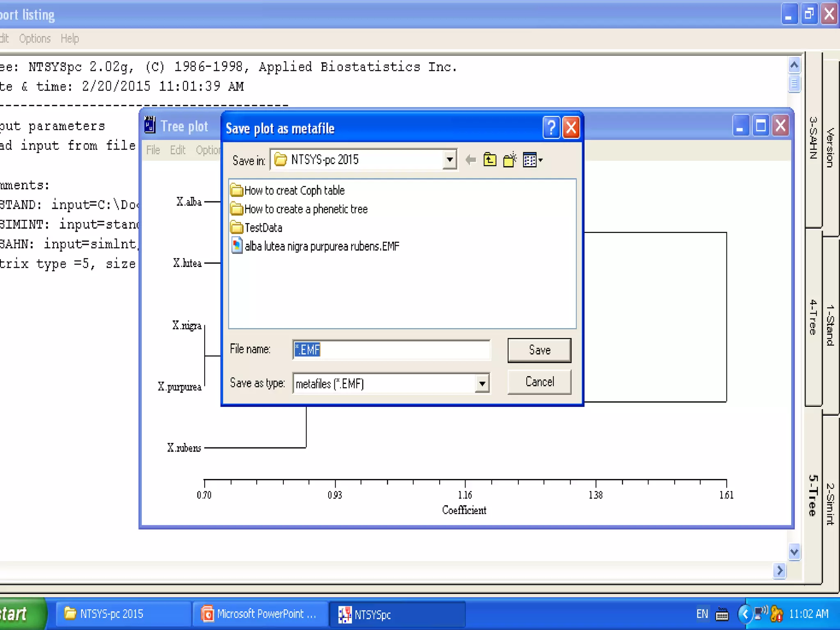Switch to the 3-SAHN side tab
840x630 pixels.
(813, 139)
